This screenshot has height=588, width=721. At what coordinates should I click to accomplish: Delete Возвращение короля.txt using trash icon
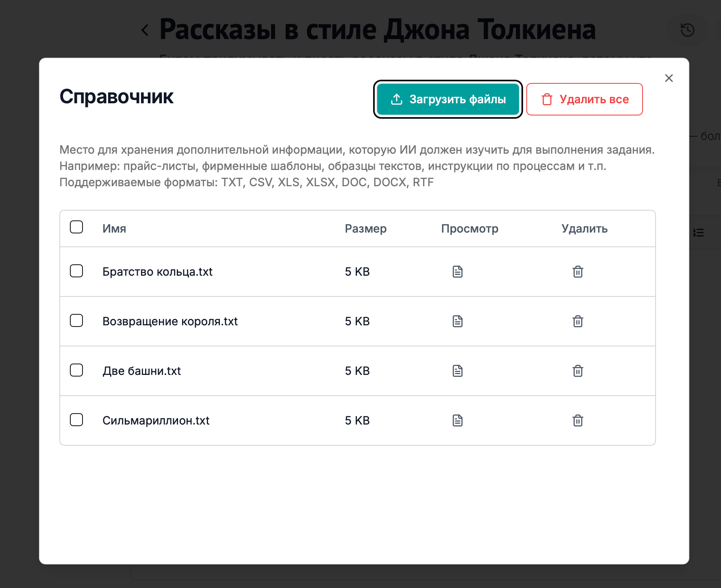[x=578, y=321]
